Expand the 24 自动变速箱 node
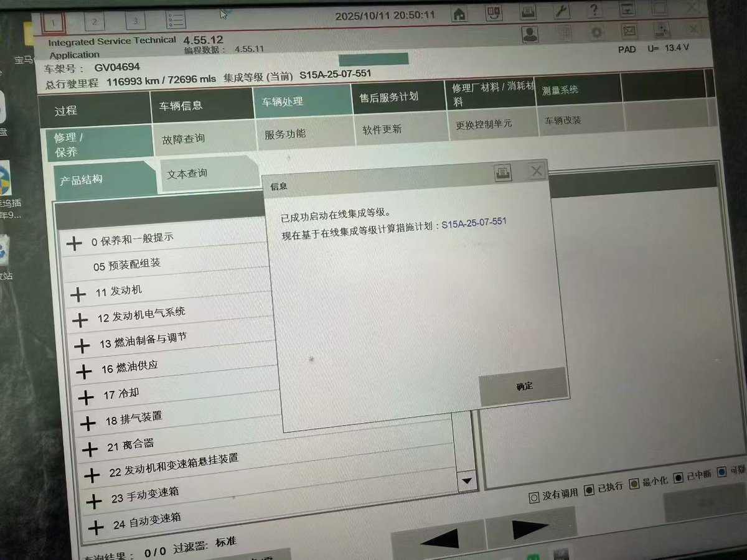The height and width of the screenshot is (560, 747). pyautogui.click(x=96, y=528)
